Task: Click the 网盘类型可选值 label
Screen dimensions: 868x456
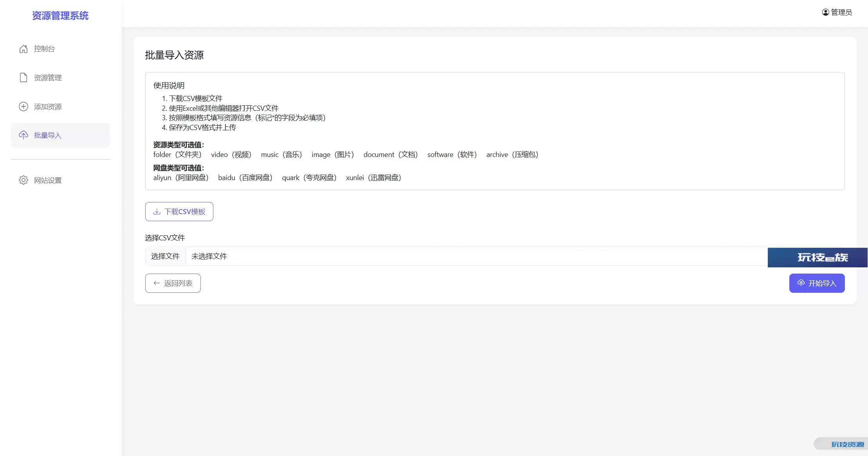Action: coord(179,168)
